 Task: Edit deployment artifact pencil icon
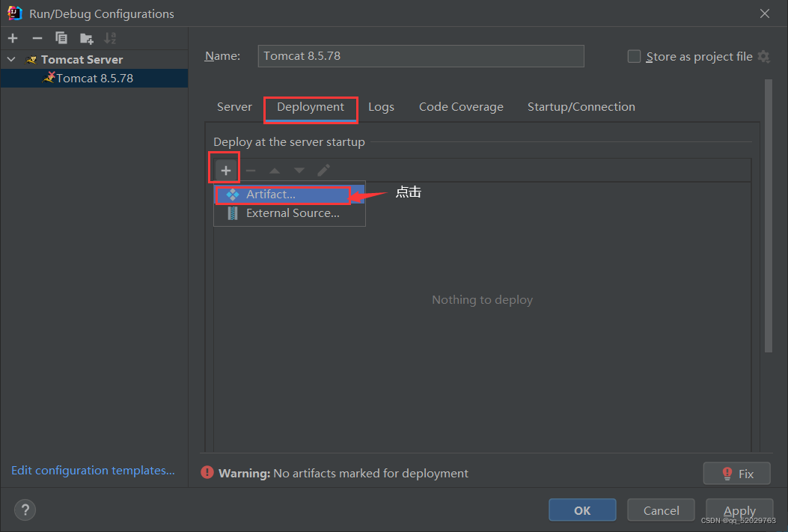point(323,171)
